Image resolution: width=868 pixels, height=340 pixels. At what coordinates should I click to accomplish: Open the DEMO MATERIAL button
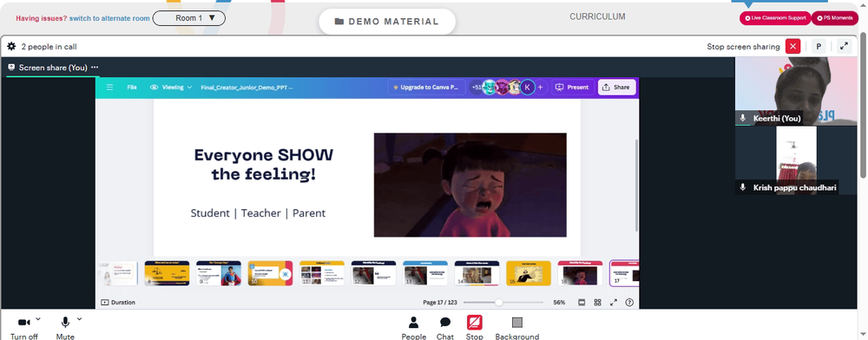(387, 22)
